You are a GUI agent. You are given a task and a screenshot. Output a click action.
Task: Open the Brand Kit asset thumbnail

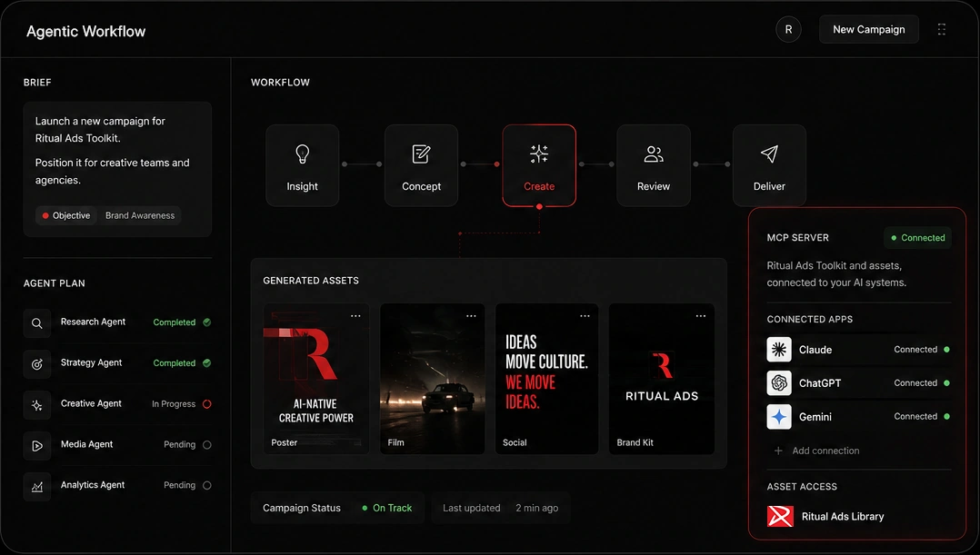662,379
